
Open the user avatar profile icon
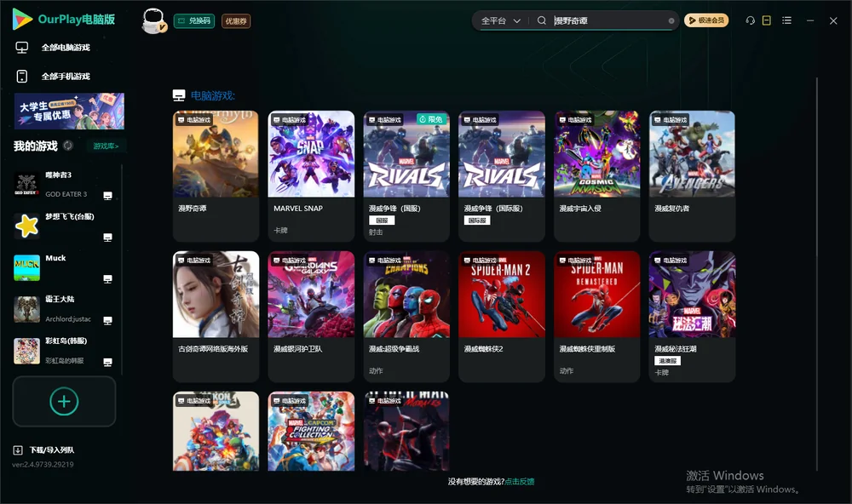pyautogui.click(x=153, y=21)
